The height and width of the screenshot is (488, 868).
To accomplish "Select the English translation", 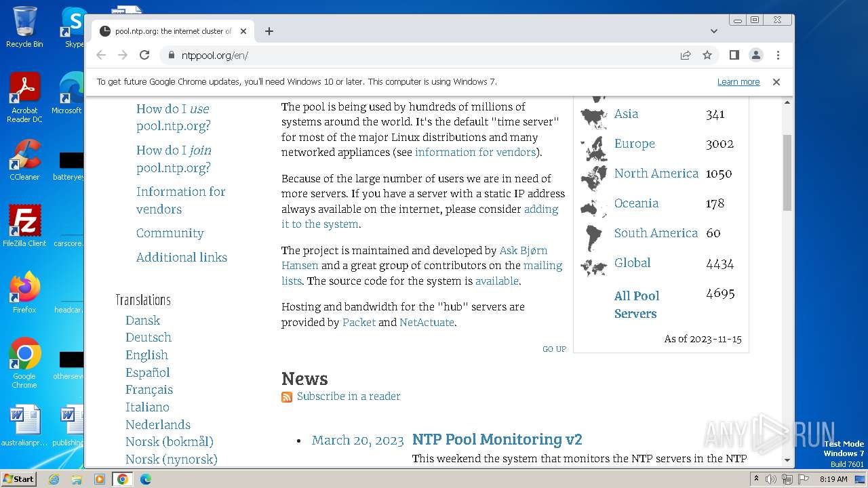I will [x=146, y=355].
